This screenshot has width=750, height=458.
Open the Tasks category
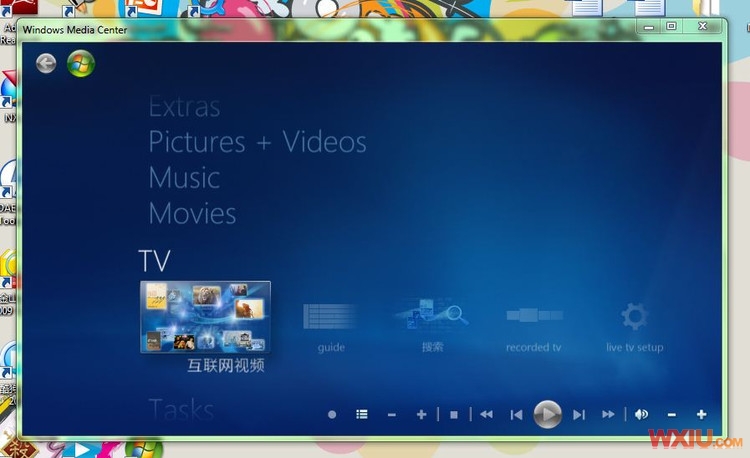click(x=181, y=410)
